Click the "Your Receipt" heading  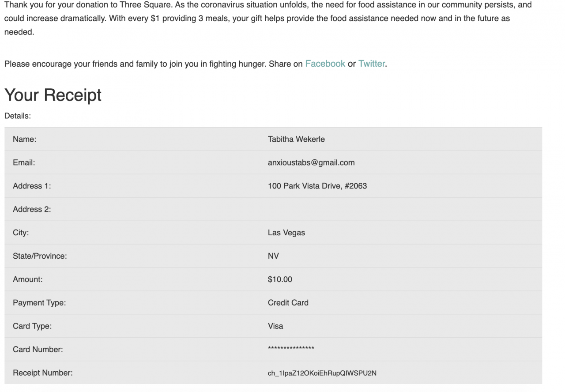(x=53, y=95)
